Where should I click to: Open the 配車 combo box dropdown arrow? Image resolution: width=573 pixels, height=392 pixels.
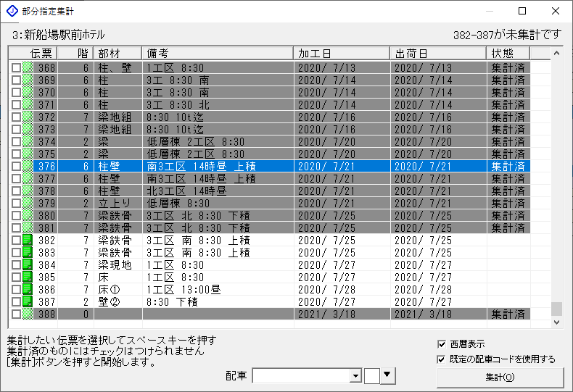tap(355, 375)
